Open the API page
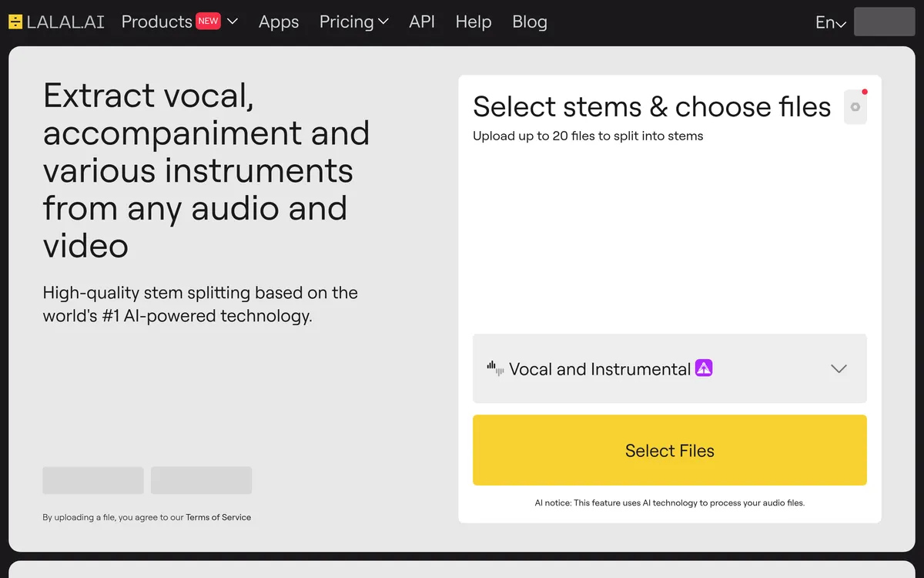The image size is (924, 578). (421, 22)
